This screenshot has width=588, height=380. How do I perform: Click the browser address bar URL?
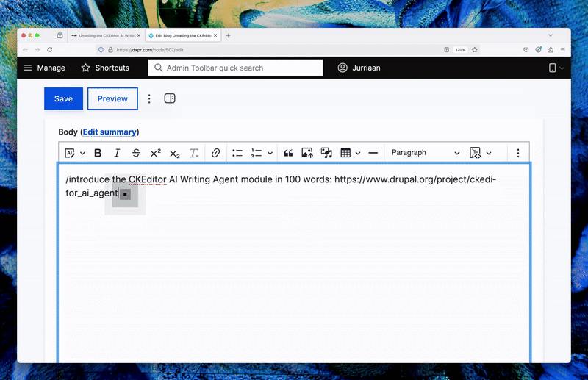[150, 50]
